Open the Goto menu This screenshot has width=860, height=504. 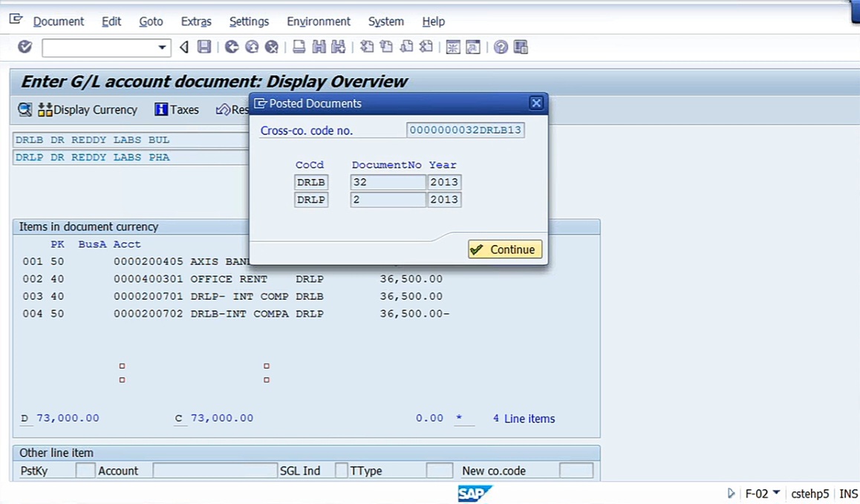(151, 22)
